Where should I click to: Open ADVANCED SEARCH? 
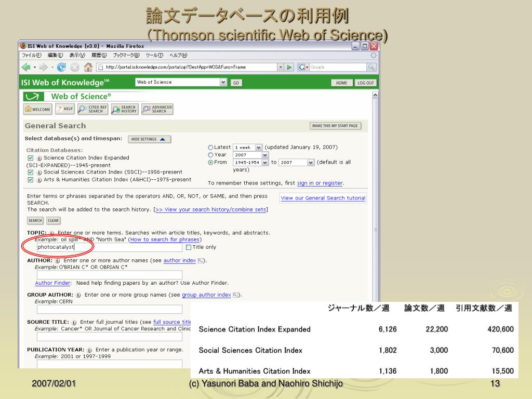tap(157, 109)
